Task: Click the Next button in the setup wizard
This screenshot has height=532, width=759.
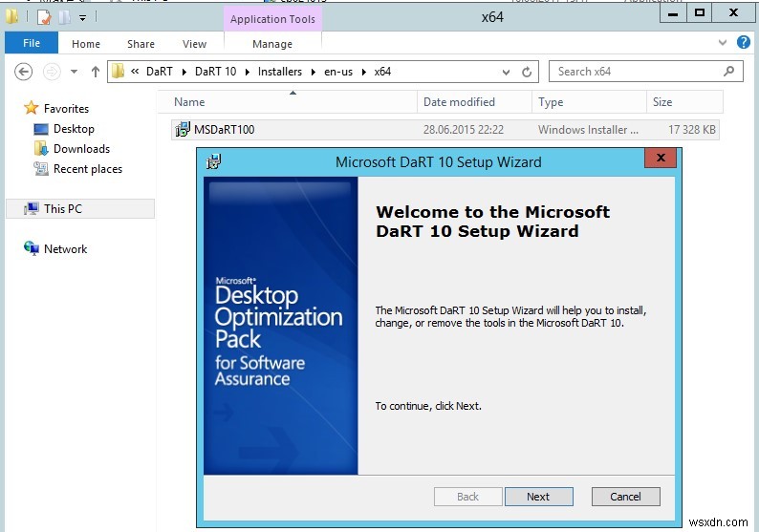Action: point(538,497)
